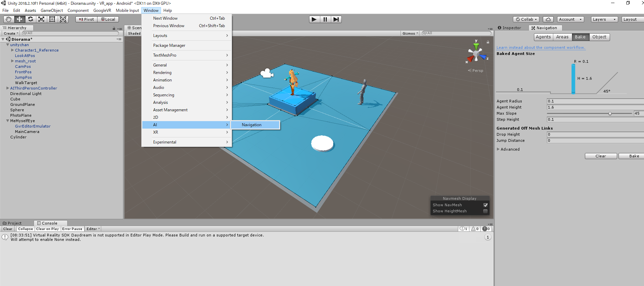Viewport: 644px width, 286px height.
Task: Select the Rotate tool
Action: coord(30,19)
